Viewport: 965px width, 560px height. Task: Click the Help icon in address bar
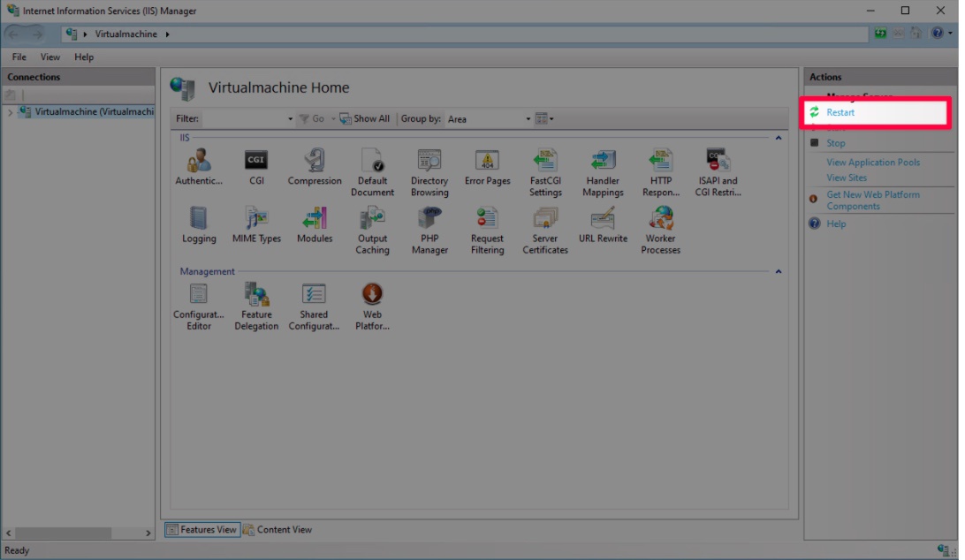point(937,34)
